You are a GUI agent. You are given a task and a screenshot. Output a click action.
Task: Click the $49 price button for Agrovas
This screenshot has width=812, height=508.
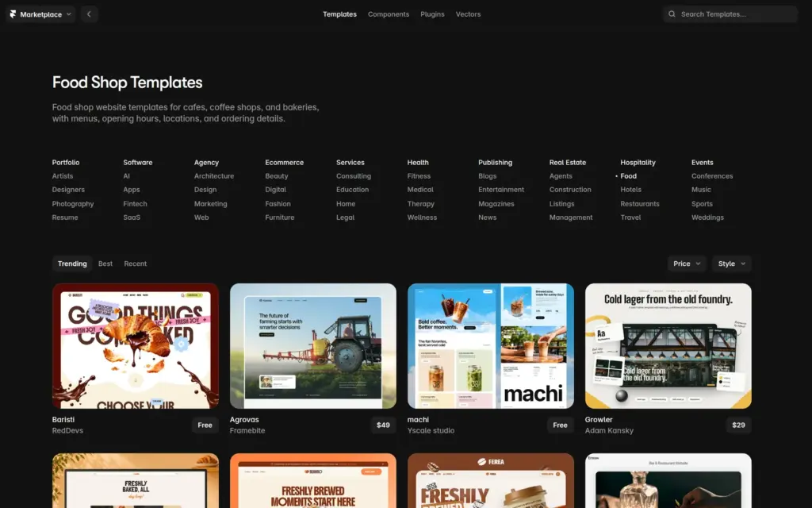pyautogui.click(x=383, y=425)
